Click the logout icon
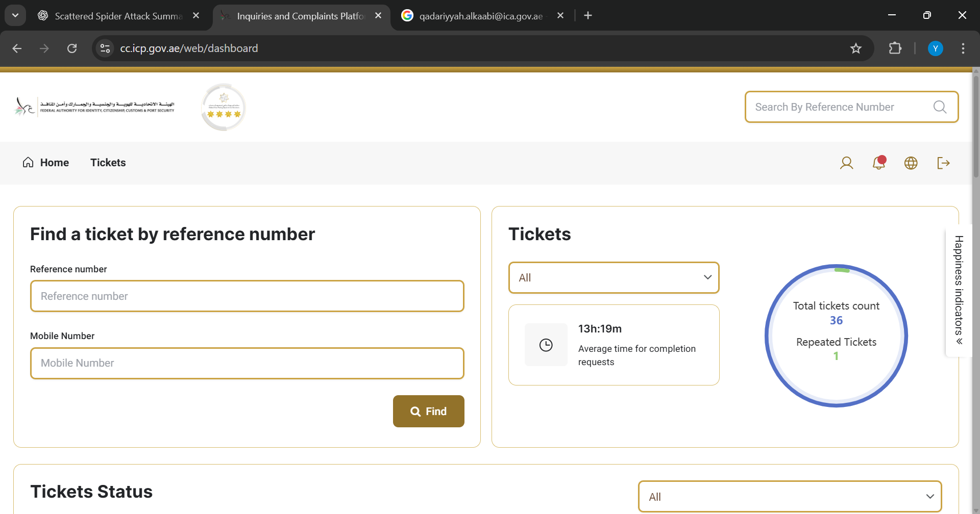Screen dimensions: 980x514 pyautogui.click(x=943, y=163)
